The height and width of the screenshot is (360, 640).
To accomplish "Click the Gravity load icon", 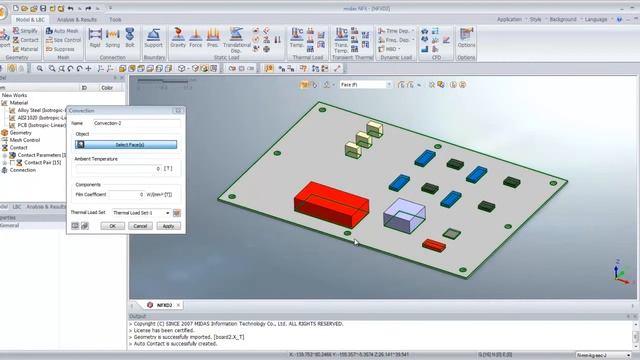I will tap(178, 38).
